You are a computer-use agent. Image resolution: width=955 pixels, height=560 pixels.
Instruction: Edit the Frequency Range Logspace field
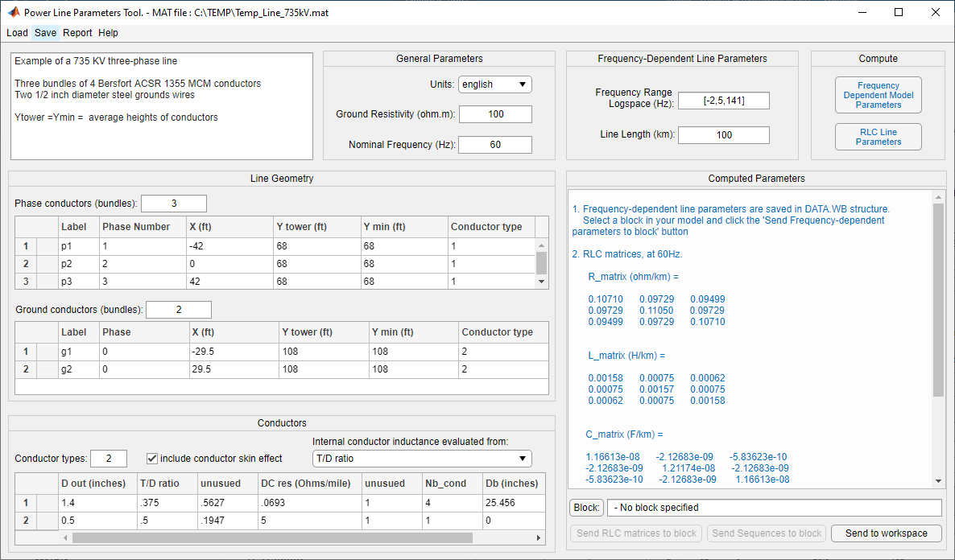point(723,101)
